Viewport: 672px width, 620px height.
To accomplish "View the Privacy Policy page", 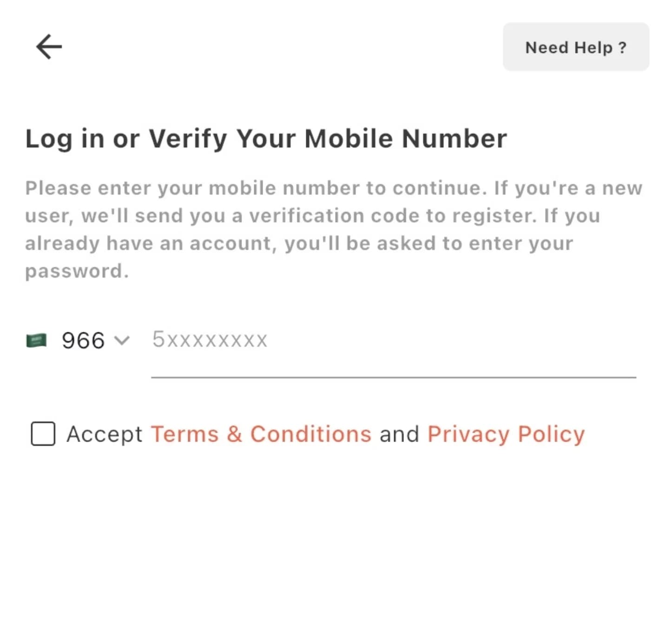I will [506, 434].
